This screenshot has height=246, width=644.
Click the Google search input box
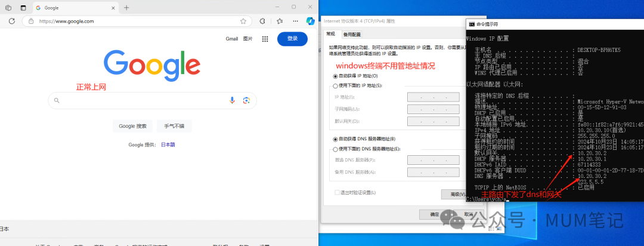[143, 100]
